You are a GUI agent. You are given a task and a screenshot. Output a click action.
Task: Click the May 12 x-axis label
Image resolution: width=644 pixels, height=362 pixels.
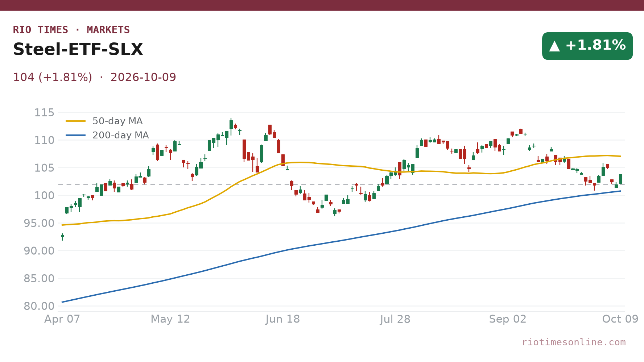pyautogui.click(x=170, y=319)
